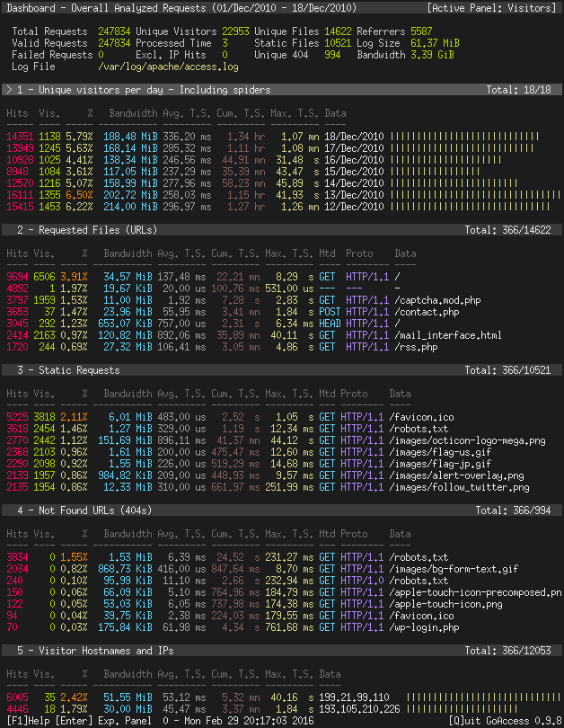Click the Active Panel: Visitors indicator
Image resolution: width=564 pixels, height=728 pixels.
click(491, 8)
